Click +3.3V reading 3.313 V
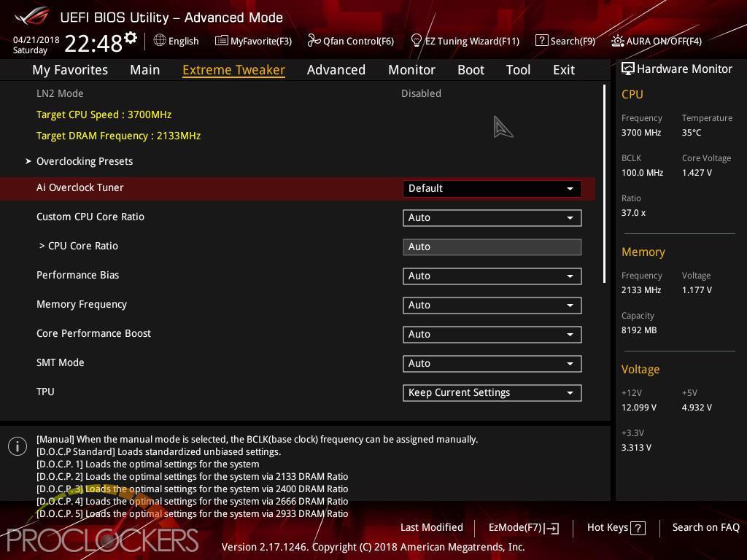The height and width of the screenshot is (560, 747). click(x=636, y=448)
